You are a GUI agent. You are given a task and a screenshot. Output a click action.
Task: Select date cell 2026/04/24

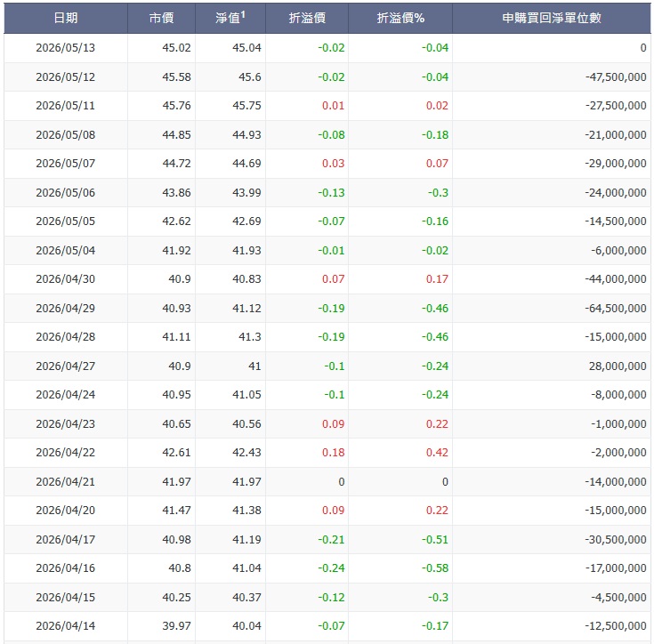click(x=66, y=395)
